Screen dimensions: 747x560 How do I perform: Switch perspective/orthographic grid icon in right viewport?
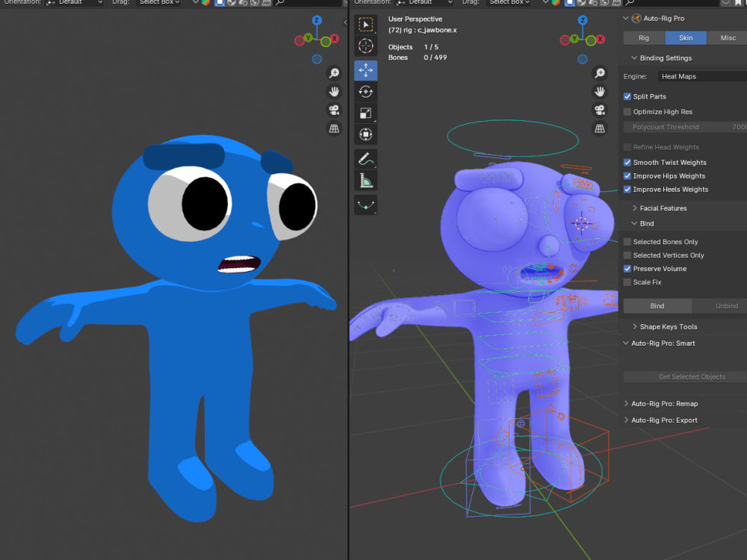[600, 128]
